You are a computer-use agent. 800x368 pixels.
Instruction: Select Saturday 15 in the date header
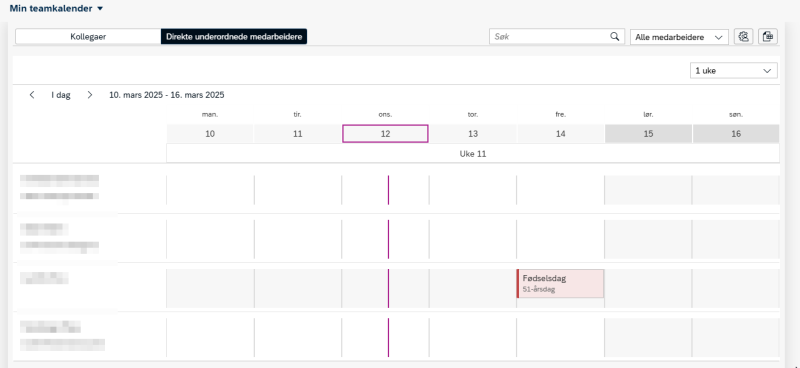[648, 134]
